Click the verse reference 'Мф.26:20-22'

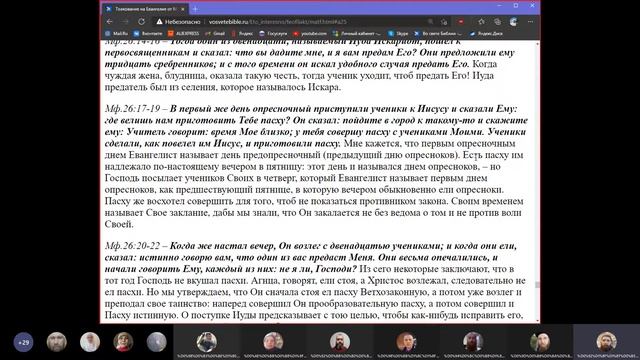tap(132, 246)
